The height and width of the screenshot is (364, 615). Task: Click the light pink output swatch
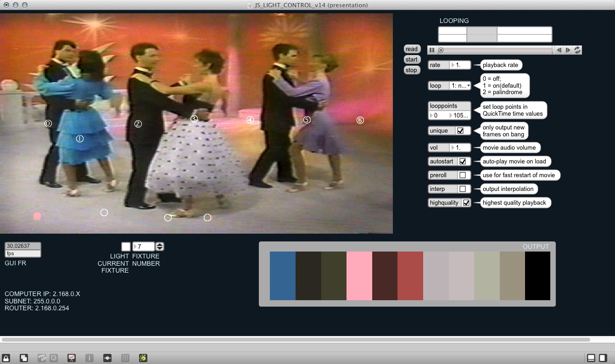pyautogui.click(x=359, y=276)
